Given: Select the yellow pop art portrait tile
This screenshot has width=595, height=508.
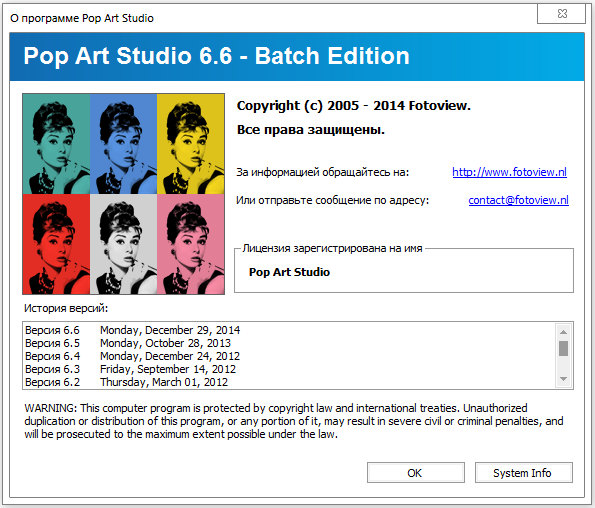Looking at the screenshot, I should pyautogui.click(x=190, y=144).
